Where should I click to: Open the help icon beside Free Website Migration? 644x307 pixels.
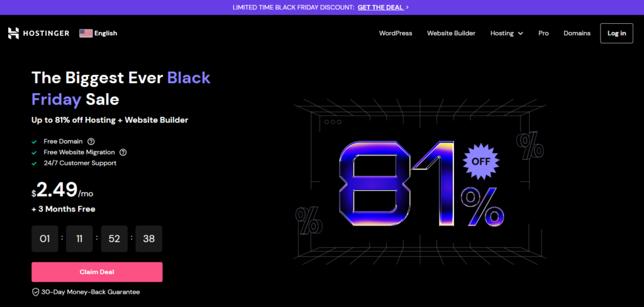[x=123, y=152]
